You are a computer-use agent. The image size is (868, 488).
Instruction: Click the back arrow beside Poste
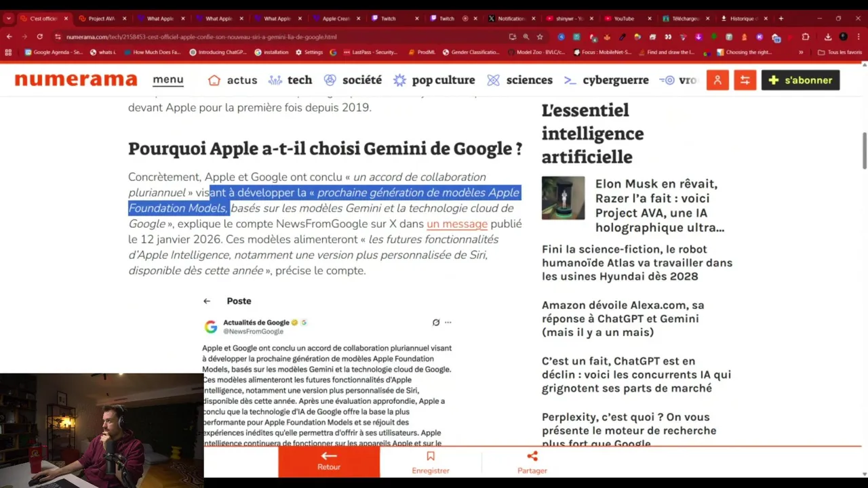(207, 301)
